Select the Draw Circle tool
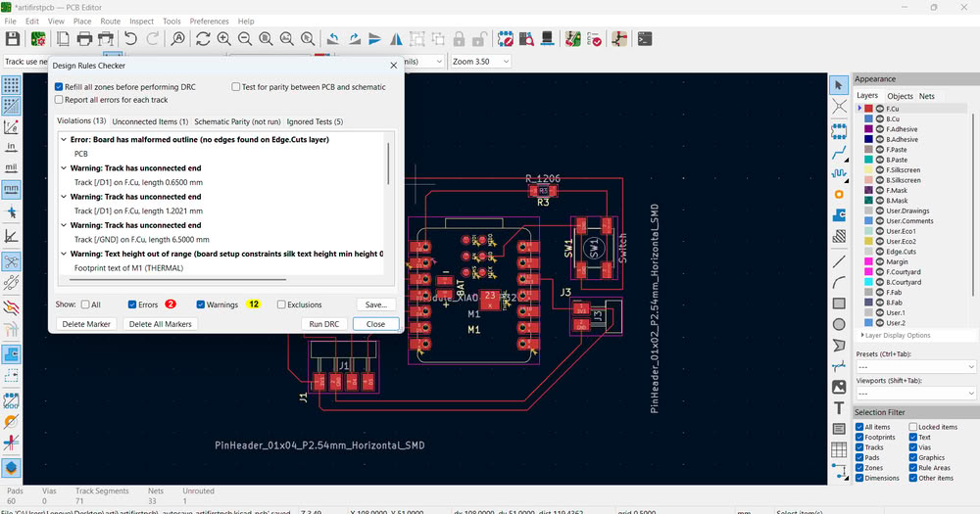 click(840, 324)
